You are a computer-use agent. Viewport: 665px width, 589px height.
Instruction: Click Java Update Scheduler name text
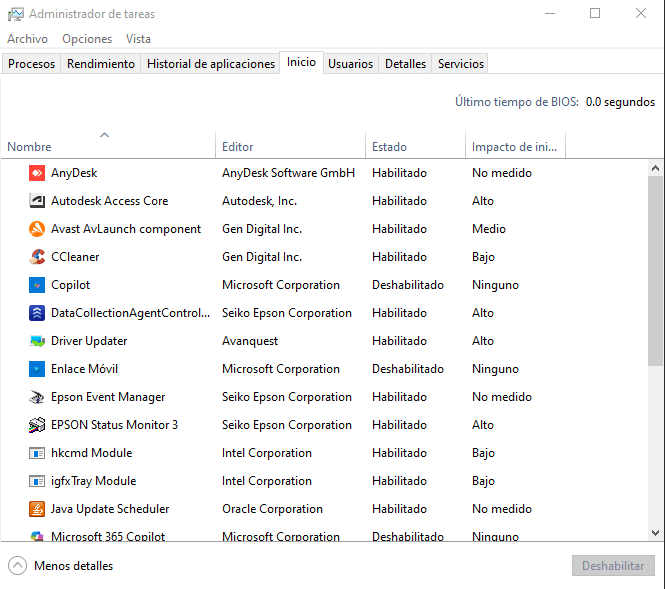pyautogui.click(x=110, y=509)
